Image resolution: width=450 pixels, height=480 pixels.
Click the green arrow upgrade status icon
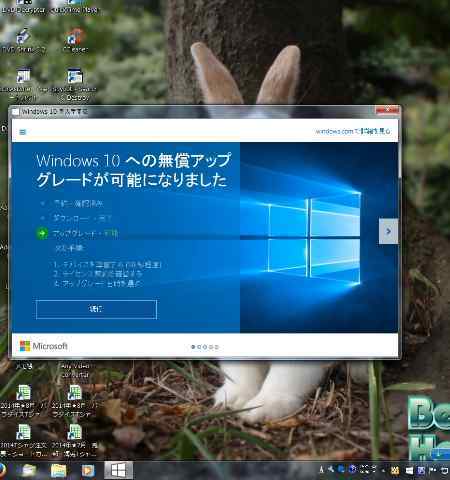(x=42, y=233)
